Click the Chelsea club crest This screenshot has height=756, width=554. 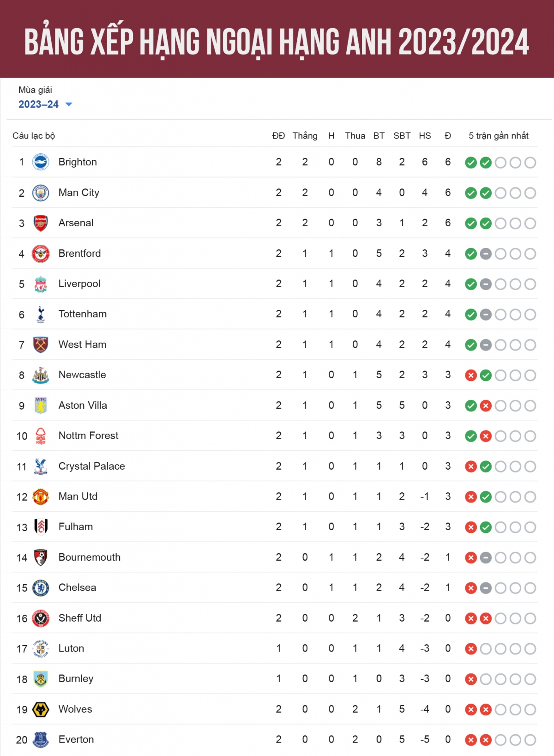pos(41,588)
